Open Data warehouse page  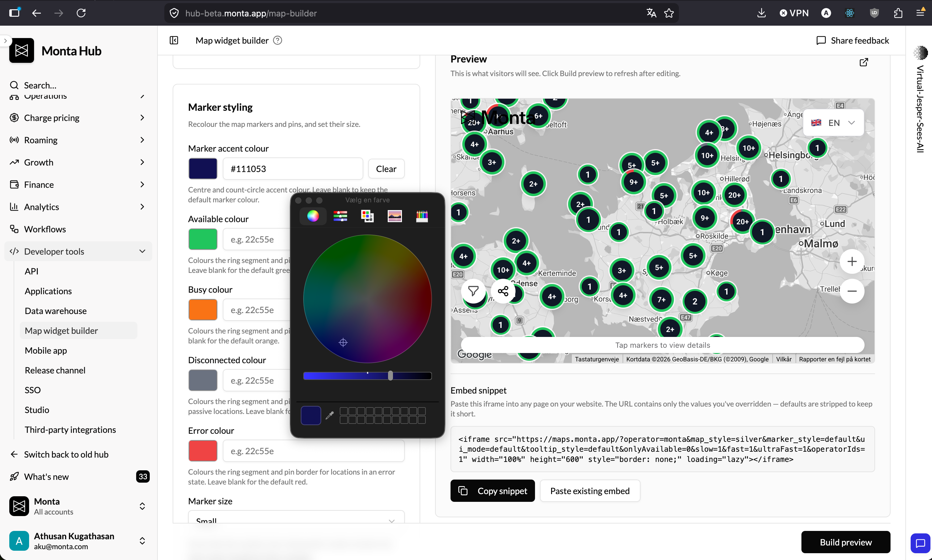56,311
